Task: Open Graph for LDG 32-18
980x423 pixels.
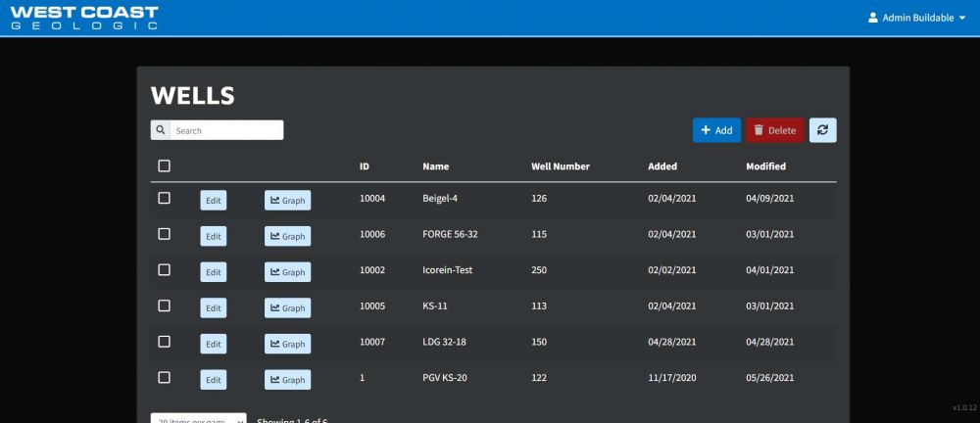Action: 287,344
